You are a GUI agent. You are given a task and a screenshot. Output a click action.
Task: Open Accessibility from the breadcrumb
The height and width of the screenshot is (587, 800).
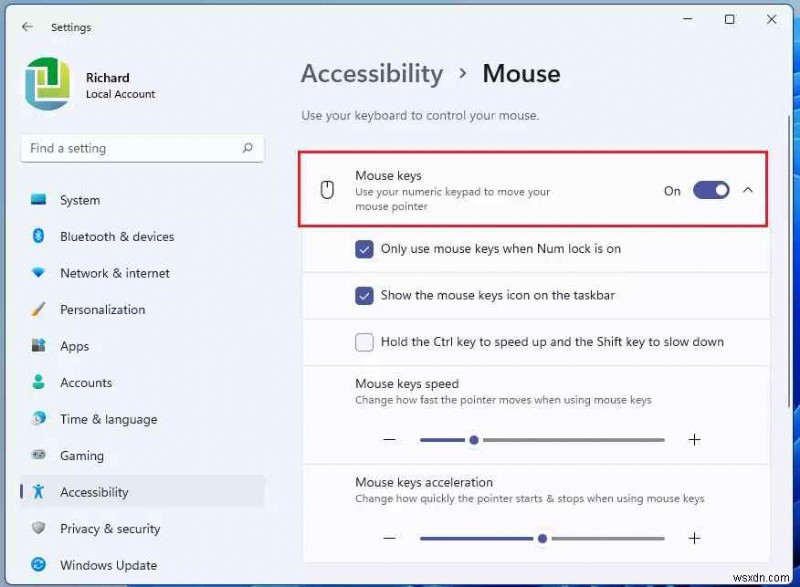(x=371, y=73)
